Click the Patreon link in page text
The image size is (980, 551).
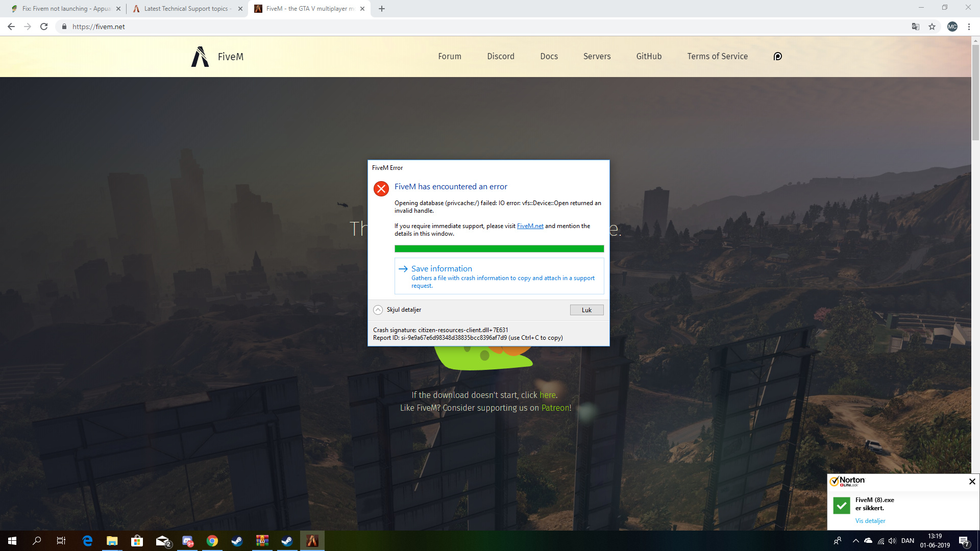click(555, 408)
